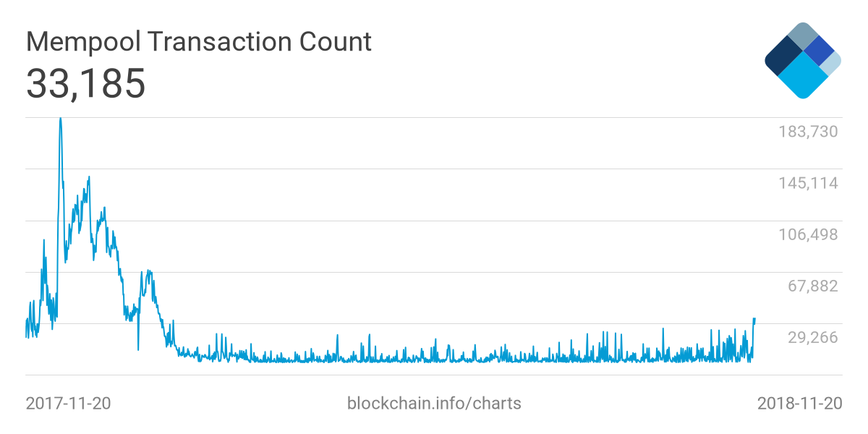Click the second-highest peak near the 145,114 gridline

point(89,177)
